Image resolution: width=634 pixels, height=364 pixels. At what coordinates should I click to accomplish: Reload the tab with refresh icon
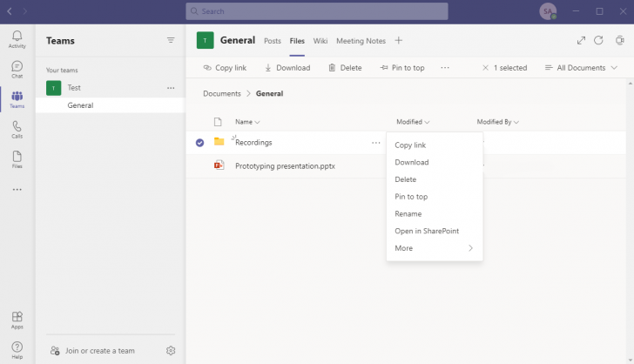coord(598,40)
